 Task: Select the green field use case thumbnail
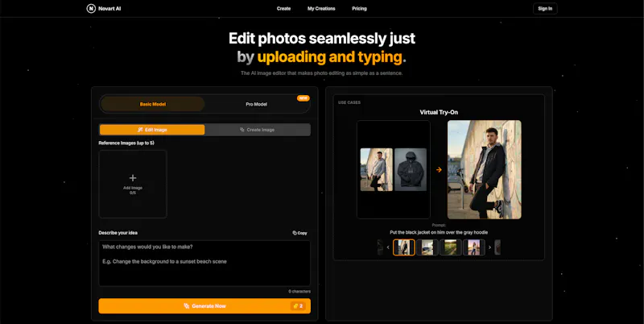click(x=451, y=247)
